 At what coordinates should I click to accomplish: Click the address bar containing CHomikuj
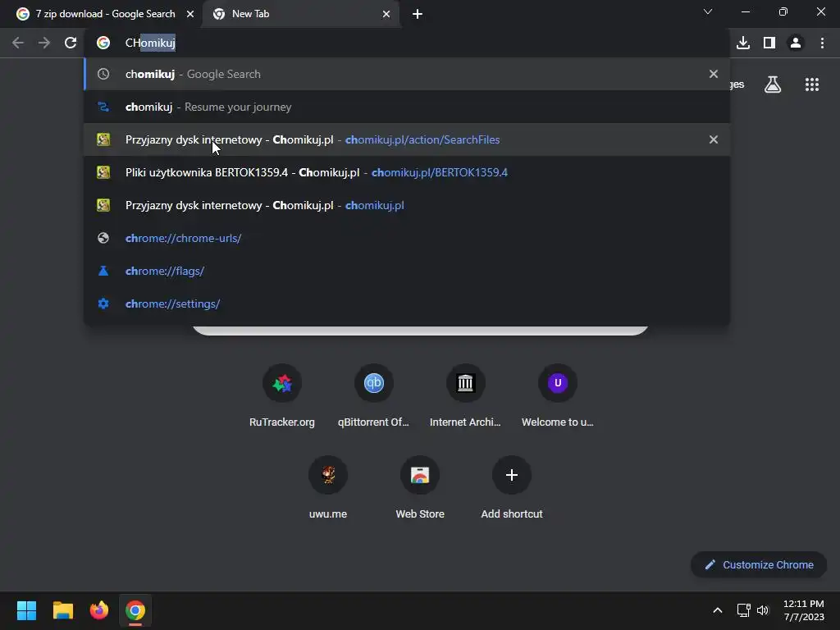[x=407, y=43]
